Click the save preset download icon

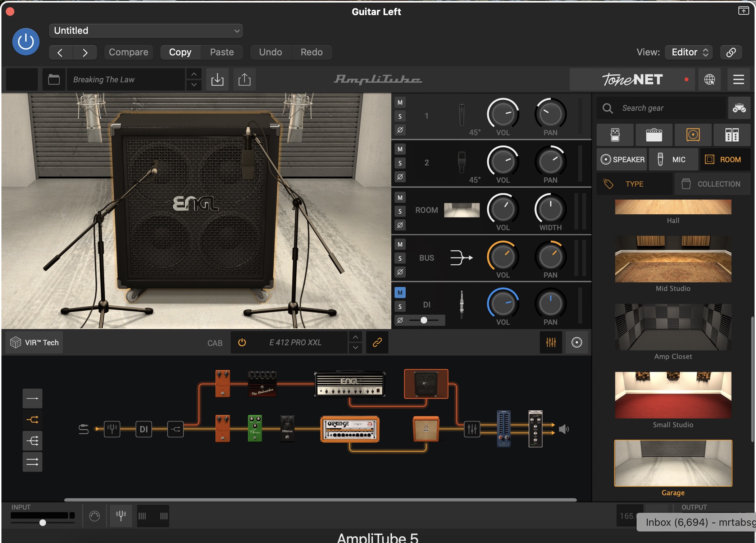[x=217, y=79]
